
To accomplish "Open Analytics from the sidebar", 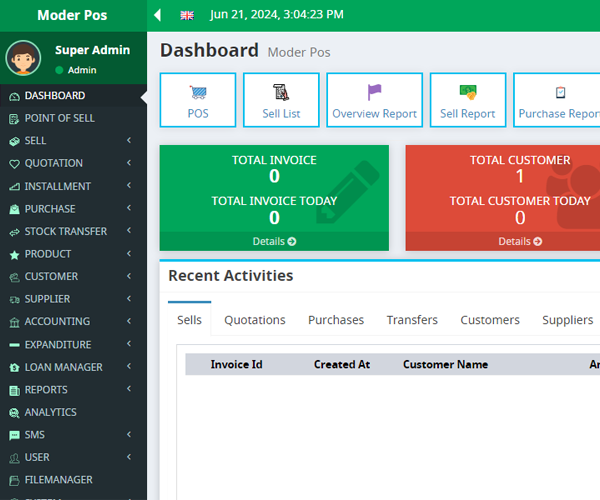I will 50,412.
